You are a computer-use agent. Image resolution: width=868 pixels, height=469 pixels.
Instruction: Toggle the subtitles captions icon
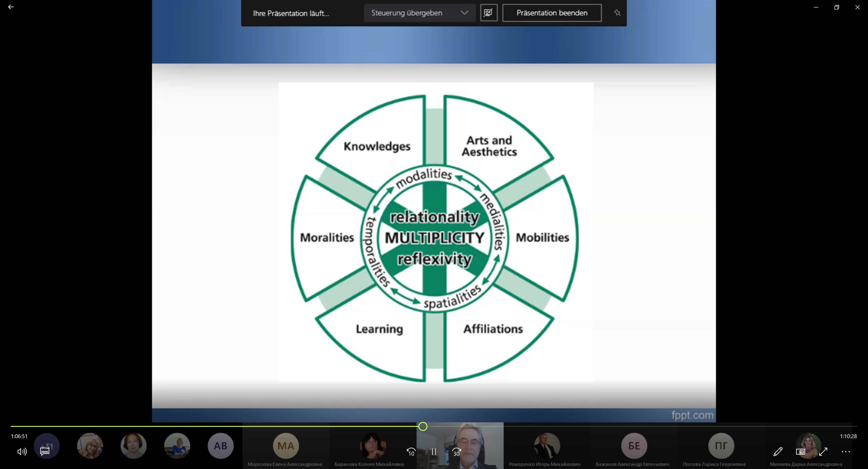pyautogui.click(x=45, y=451)
